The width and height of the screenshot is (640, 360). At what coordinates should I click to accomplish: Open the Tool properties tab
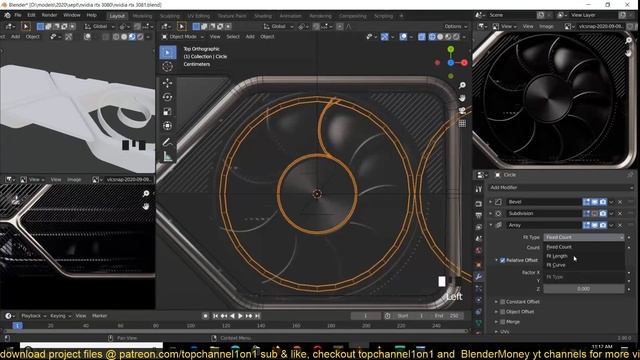[478, 189]
